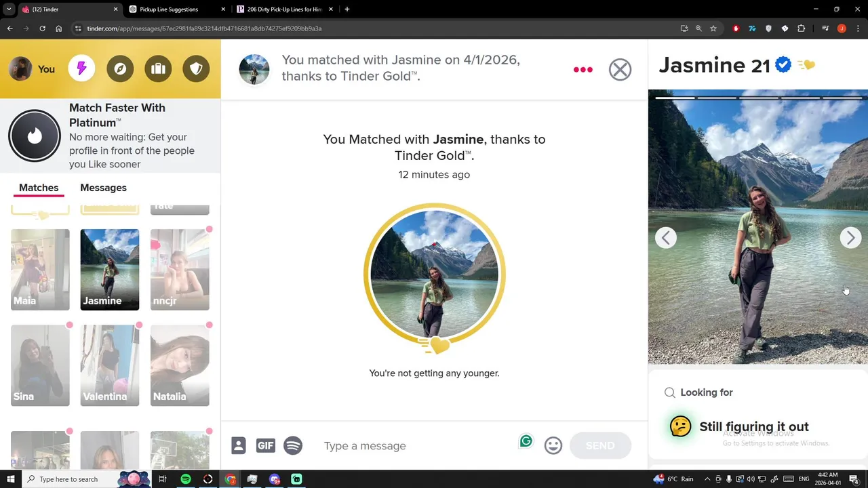Open Task View on the taskbar
Image resolution: width=868 pixels, height=488 pixels.
[x=163, y=479]
